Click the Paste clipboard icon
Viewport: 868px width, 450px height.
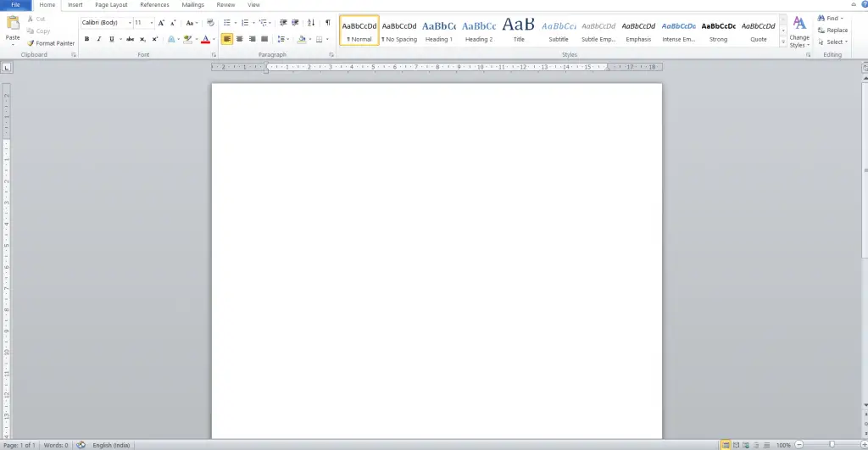pos(13,23)
